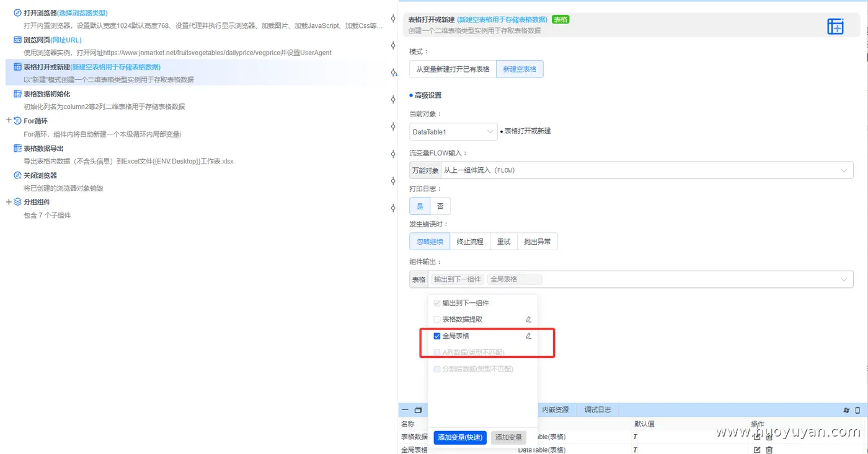Click the gray 添加变量 button
Viewport: 868px width, 454px height.
click(508, 437)
